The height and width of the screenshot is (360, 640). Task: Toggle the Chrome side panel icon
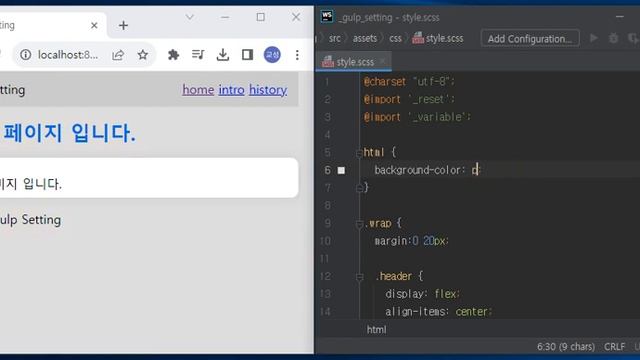(x=247, y=55)
